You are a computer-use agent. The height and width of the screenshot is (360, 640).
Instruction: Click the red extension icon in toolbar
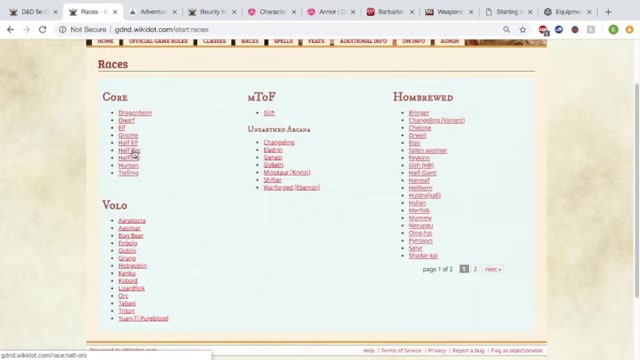point(543,30)
